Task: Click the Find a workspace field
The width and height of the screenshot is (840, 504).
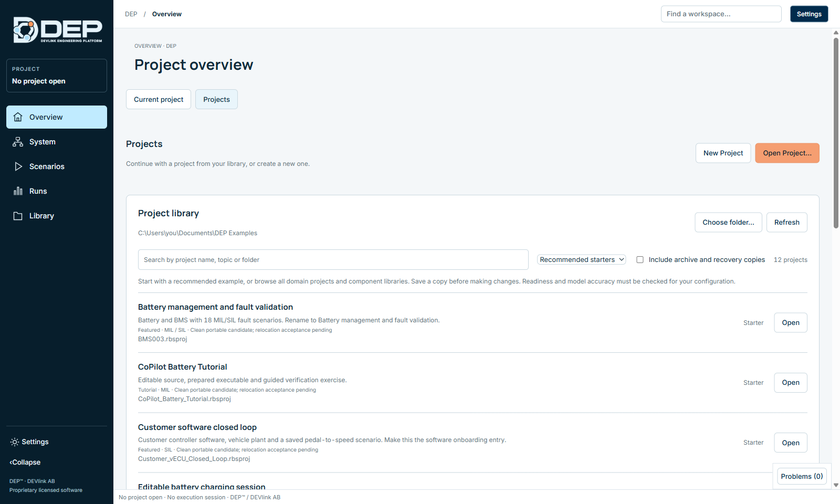Action: click(721, 14)
